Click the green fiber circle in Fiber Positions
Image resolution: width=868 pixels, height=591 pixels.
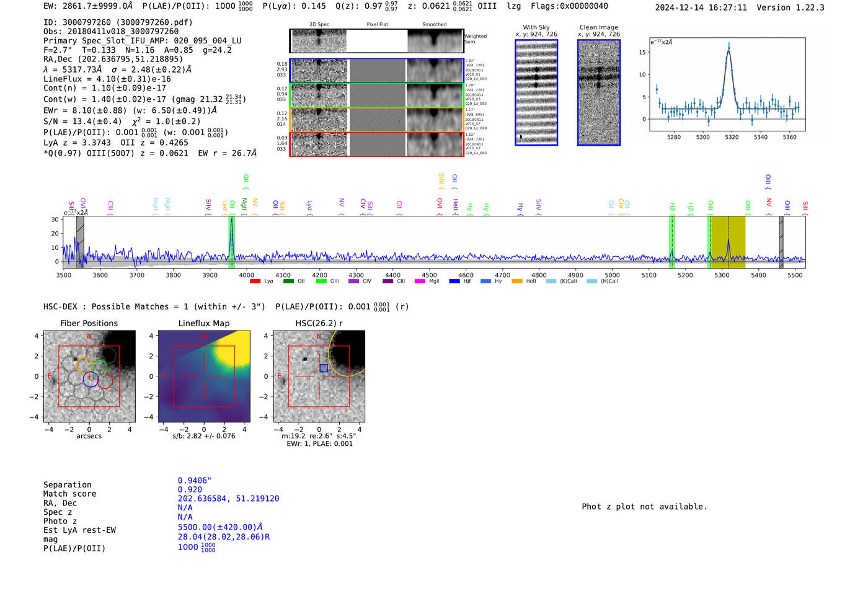[99, 367]
